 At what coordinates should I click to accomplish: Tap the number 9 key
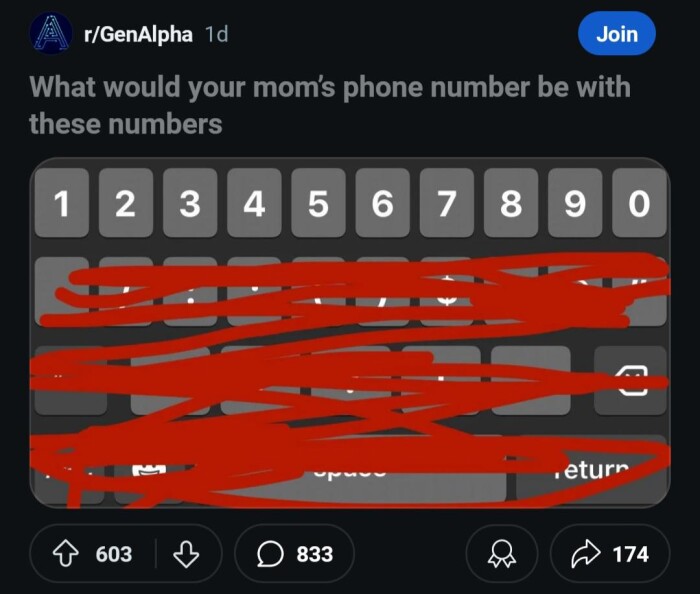coord(575,203)
